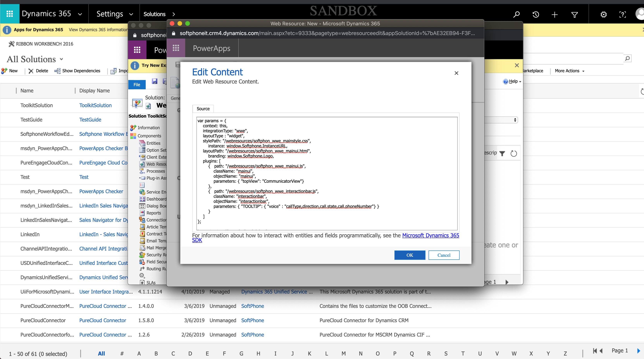Viewport: 644px width, 359px height.
Task: Open the Ribbon Workbench 2016 tool
Action: [x=41, y=44]
